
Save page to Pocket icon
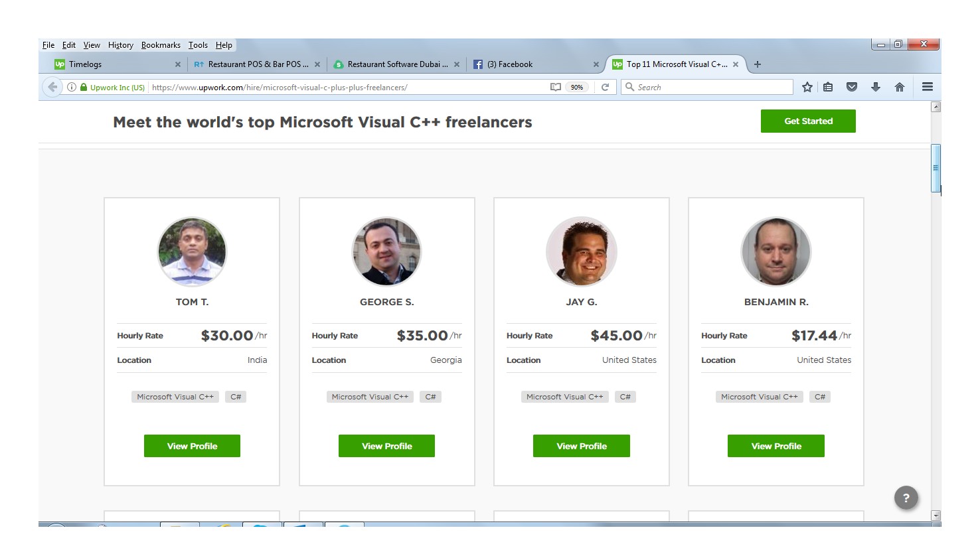(x=852, y=87)
